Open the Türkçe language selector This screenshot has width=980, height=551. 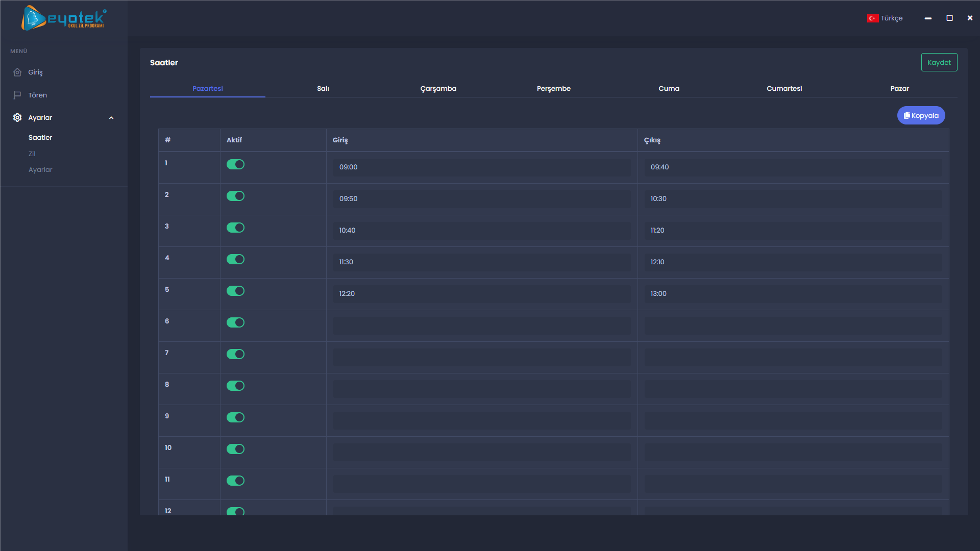click(885, 18)
